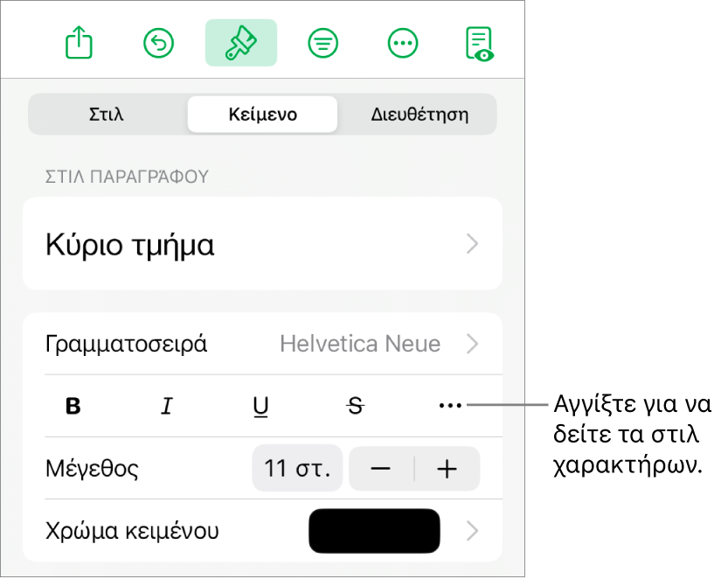728x579 pixels.
Task: Tap the Undo arrow icon
Action: pyautogui.click(x=159, y=43)
